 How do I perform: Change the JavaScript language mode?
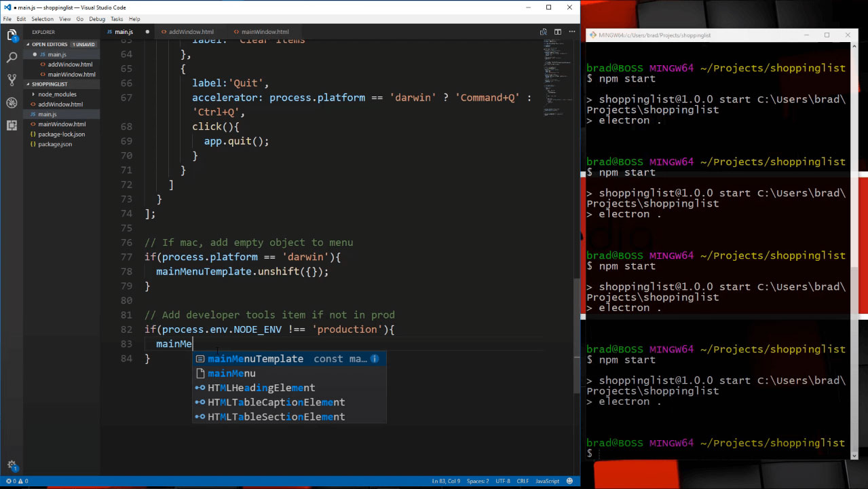(547, 481)
